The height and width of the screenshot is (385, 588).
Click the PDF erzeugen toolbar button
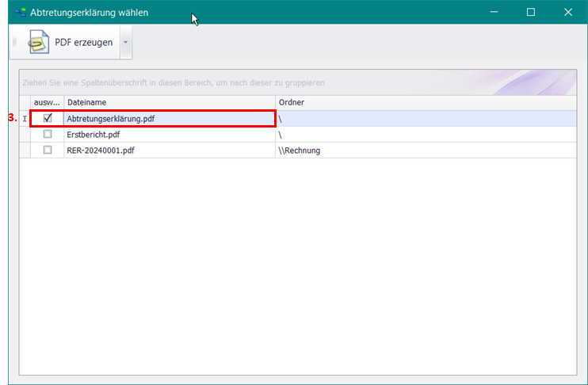(x=71, y=43)
